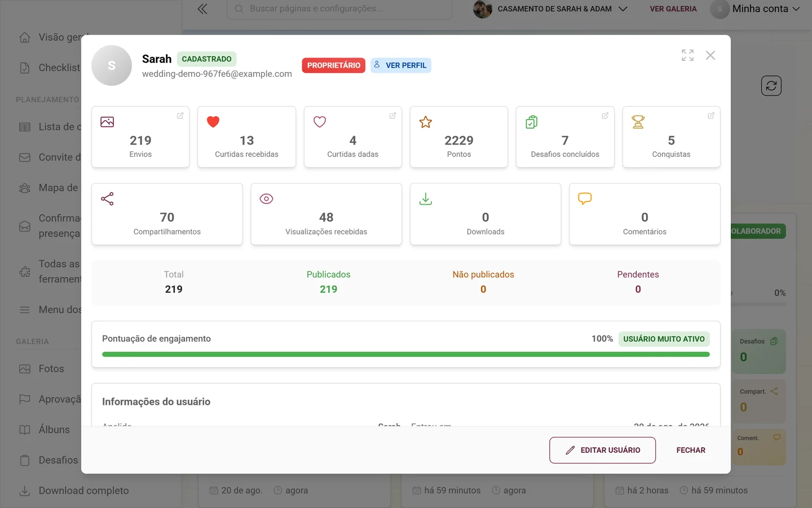Screen dimensions: 812x508
Task: Click the VER PERFIL button
Action: tap(401, 65)
